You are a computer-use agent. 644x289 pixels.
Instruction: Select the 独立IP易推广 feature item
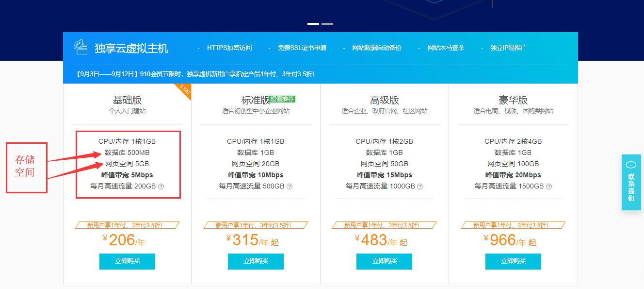pyautogui.click(x=508, y=48)
